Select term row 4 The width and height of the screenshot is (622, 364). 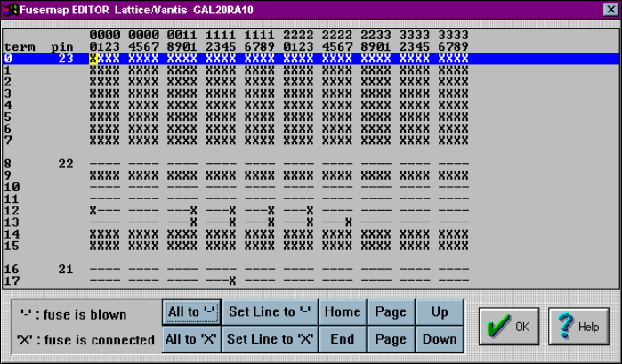tap(311, 106)
